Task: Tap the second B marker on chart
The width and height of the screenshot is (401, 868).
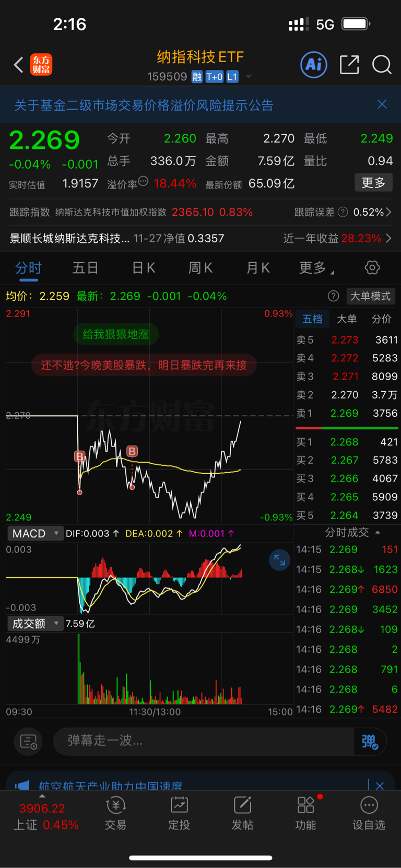Action: click(x=132, y=451)
